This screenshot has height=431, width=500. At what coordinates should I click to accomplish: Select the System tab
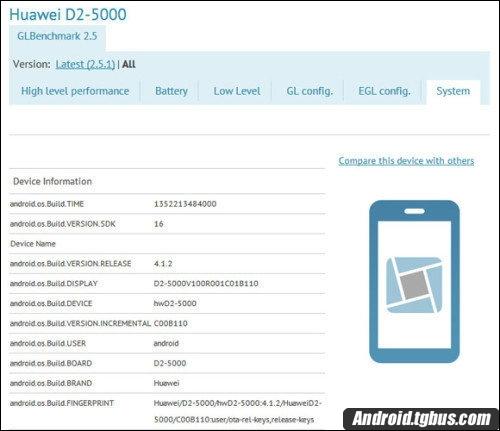point(453,91)
